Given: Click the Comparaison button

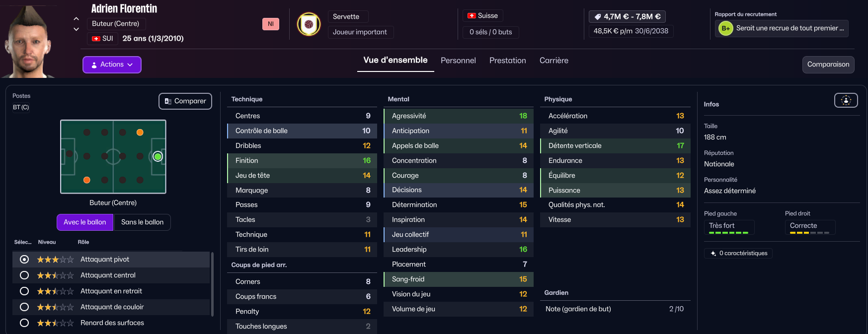Looking at the screenshot, I should tap(828, 65).
